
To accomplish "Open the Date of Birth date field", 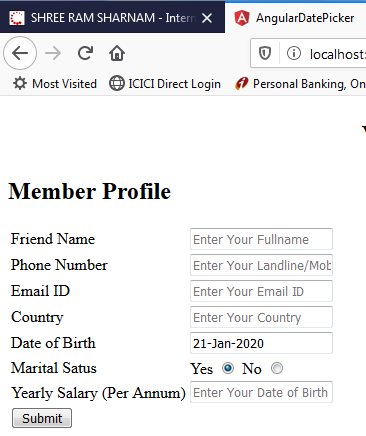I will 261,343.
